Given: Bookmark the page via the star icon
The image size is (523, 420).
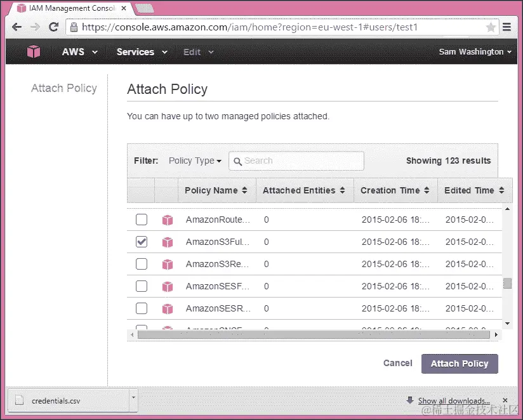Looking at the screenshot, I should tap(491, 27).
